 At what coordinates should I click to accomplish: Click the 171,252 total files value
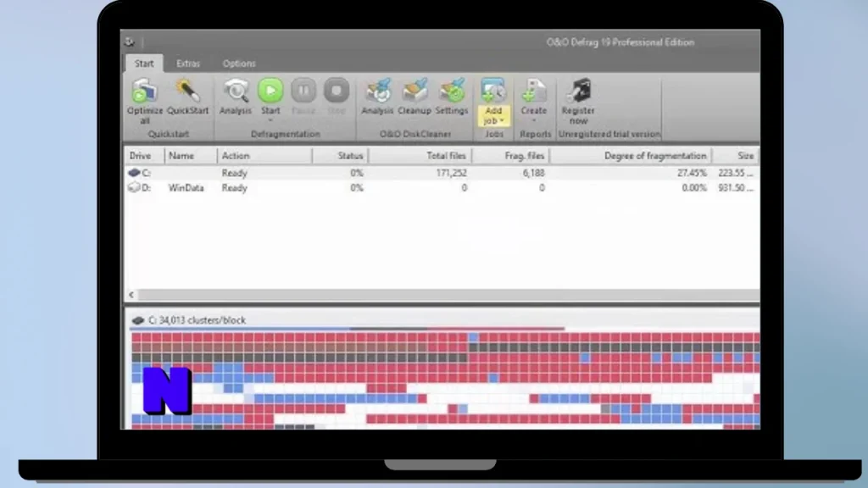click(x=451, y=173)
